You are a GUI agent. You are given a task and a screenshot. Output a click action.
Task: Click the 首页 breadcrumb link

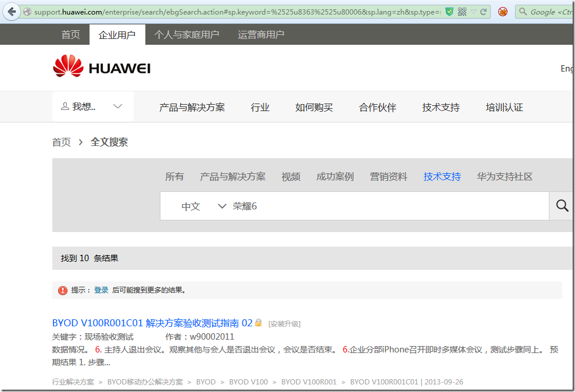click(x=61, y=142)
